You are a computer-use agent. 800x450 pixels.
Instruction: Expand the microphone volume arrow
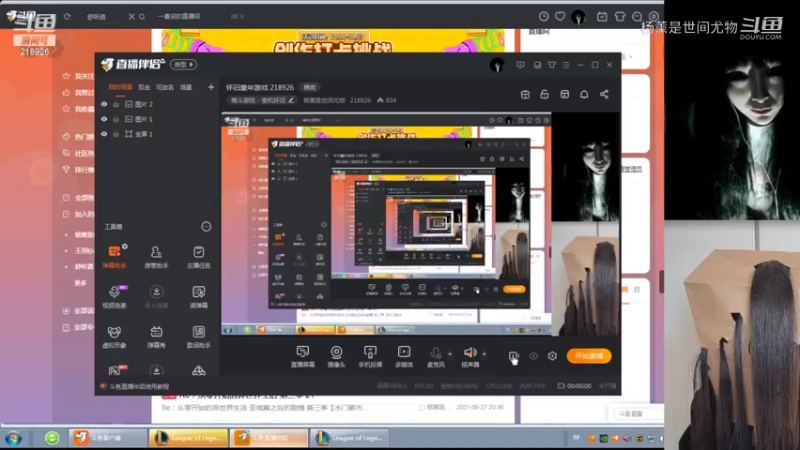[x=450, y=354]
